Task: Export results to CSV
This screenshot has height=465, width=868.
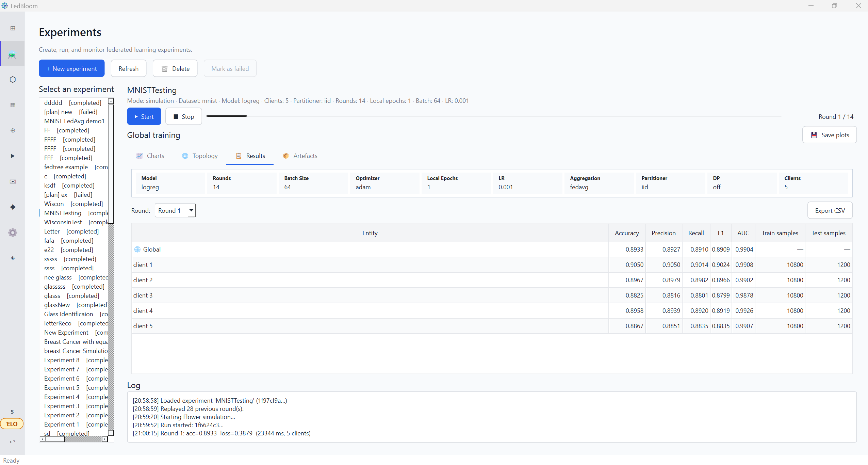Action: coord(830,210)
